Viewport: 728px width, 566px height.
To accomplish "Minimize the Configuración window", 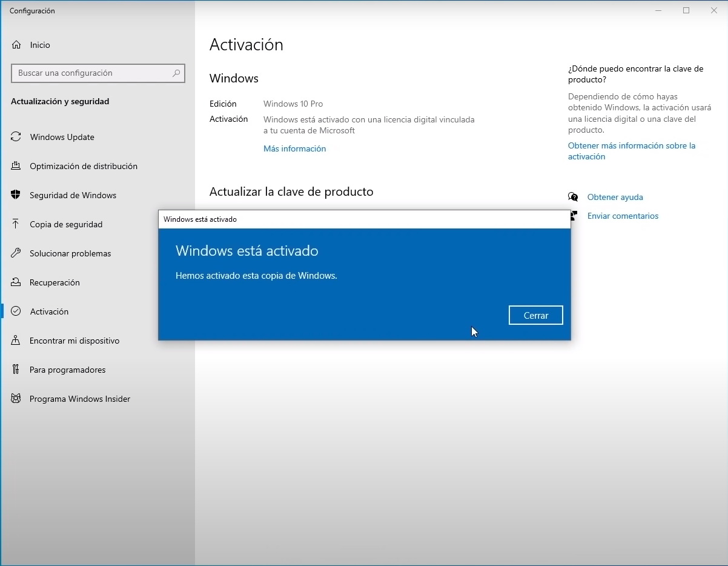I will (x=658, y=10).
